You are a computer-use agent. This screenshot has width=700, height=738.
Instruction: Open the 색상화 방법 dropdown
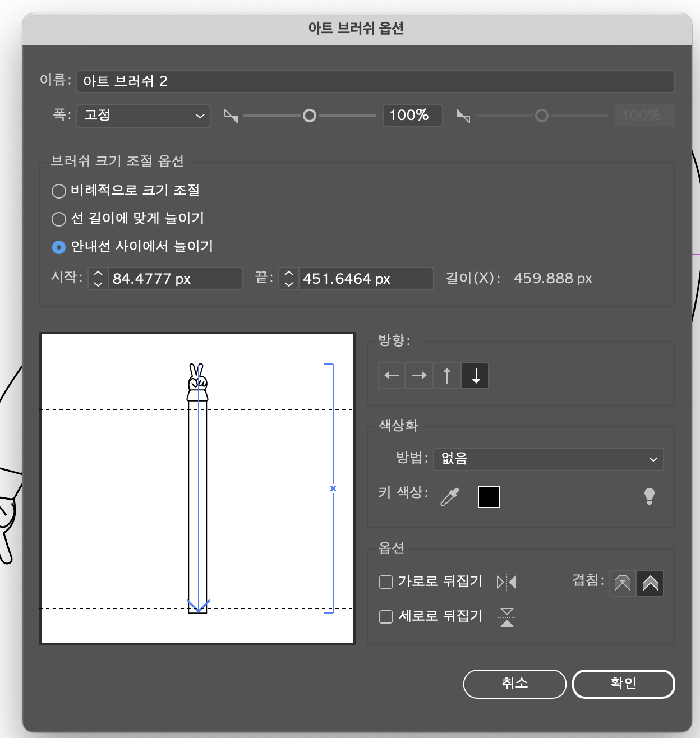tap(548, 459)
